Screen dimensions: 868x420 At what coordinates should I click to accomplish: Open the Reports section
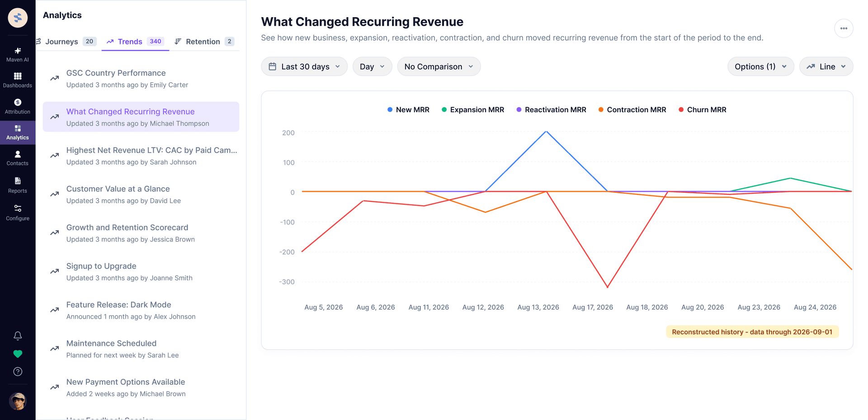18,185
